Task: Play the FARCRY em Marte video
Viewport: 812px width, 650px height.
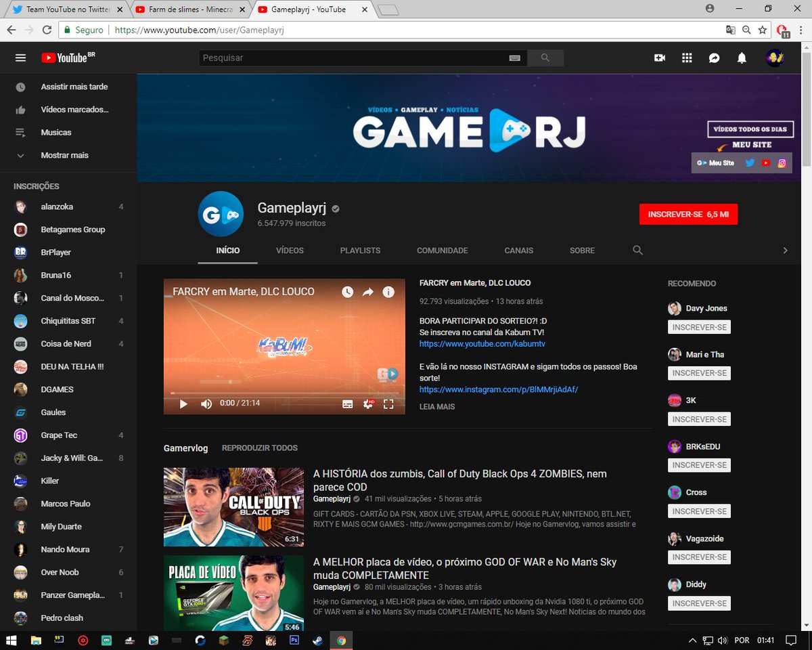Action: click(x=183, y=404)
